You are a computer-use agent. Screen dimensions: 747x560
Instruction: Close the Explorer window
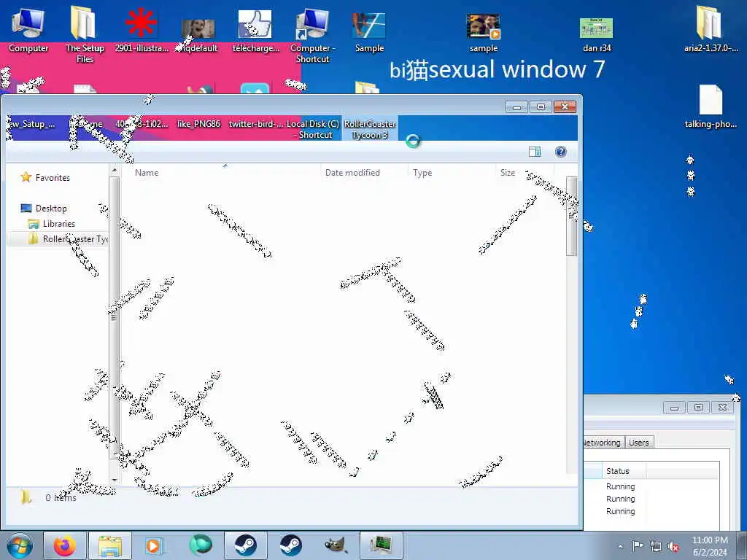(x=565, y=106)
